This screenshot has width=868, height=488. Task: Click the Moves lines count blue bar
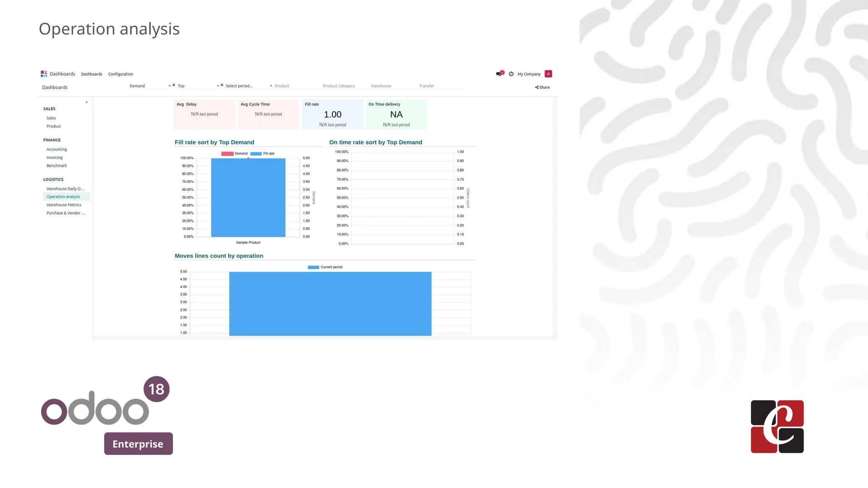pyautogui.click(x=330, y=304)
